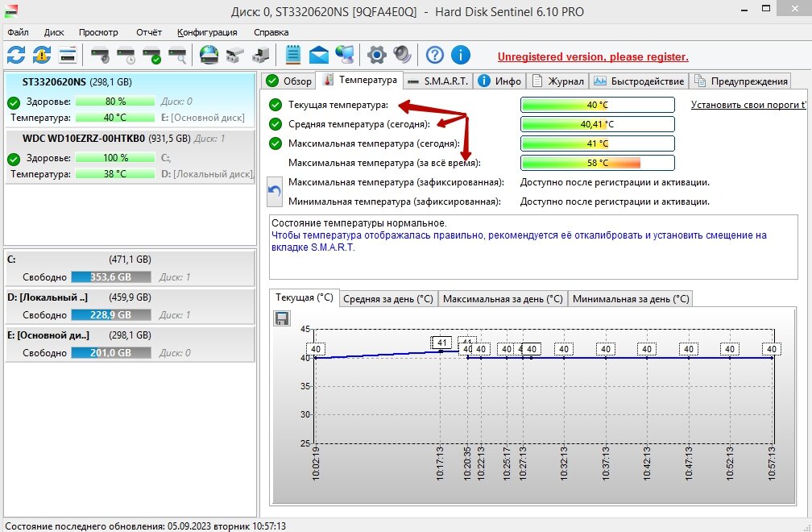Open the Отчёт menu
Viewport: 812px width, 532px height.
point(149,32)
